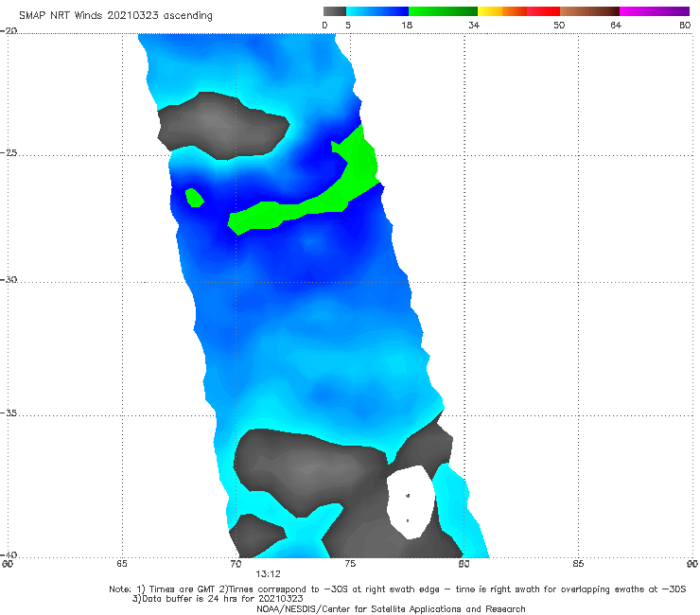Viewport: 700px width, 615px height.
Task: Click the latitude axis label '-25'
Action: (x=9, y=152)
